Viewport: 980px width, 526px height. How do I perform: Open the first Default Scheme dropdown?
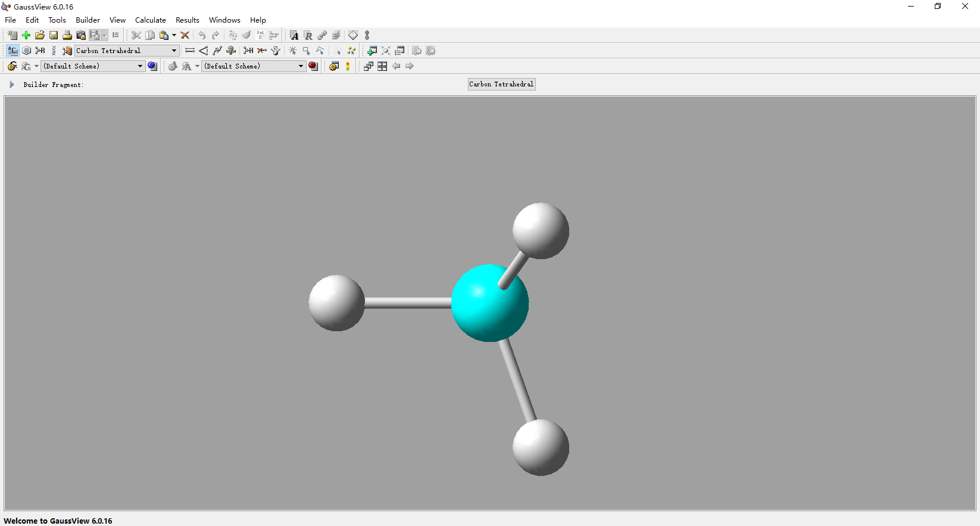click(140, 66)
